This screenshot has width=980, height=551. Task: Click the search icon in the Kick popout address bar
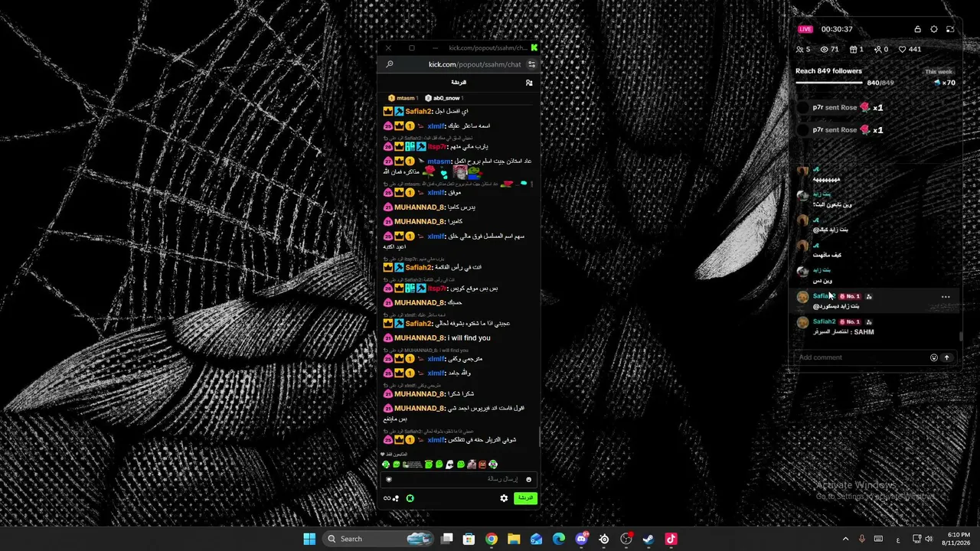click(390, 64)
